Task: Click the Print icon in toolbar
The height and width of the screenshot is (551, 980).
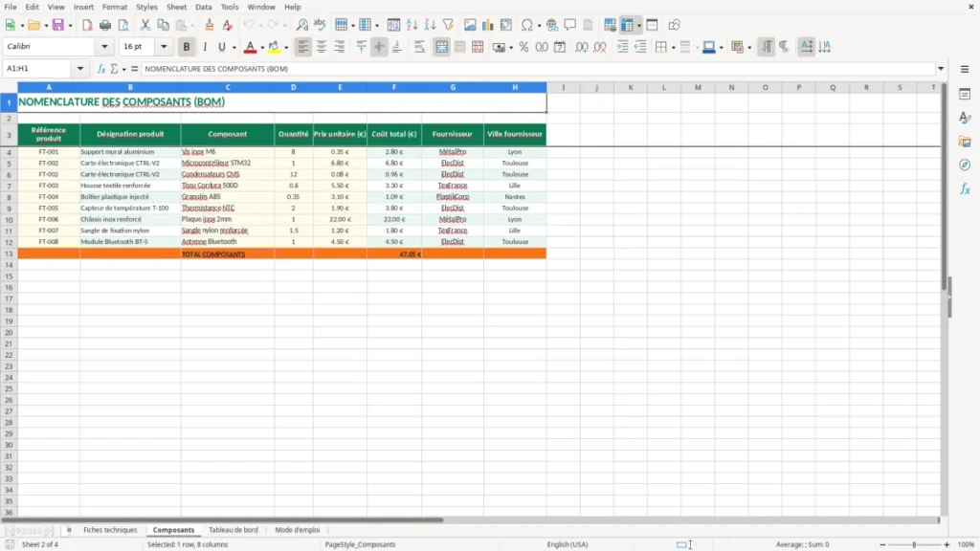Action: click(x=105, y=25)
